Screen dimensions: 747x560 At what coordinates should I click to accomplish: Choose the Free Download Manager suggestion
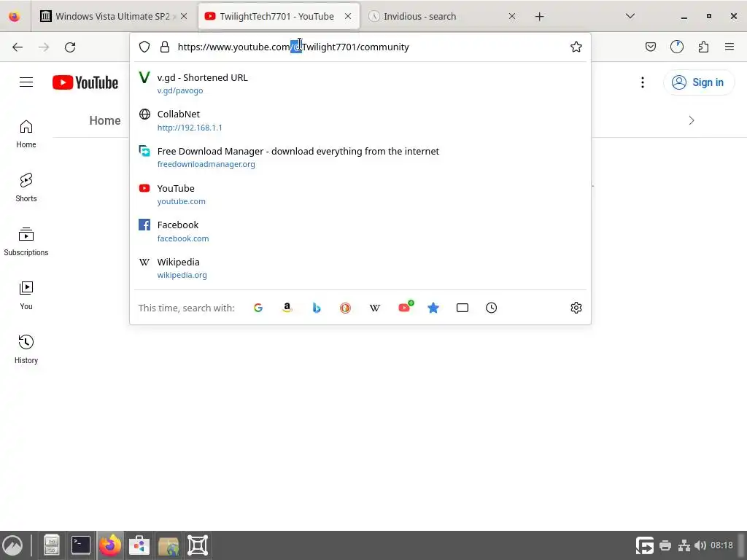click(360, 157)
